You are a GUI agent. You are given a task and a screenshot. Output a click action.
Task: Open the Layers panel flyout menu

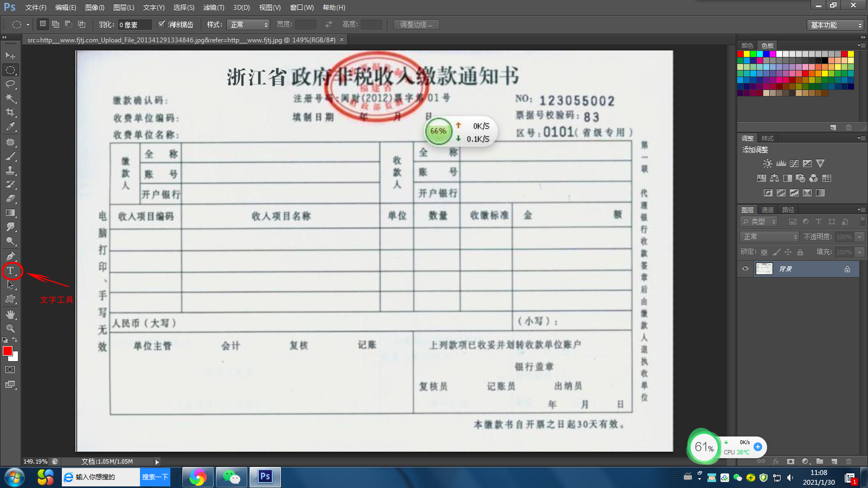(x=861, y=209)
